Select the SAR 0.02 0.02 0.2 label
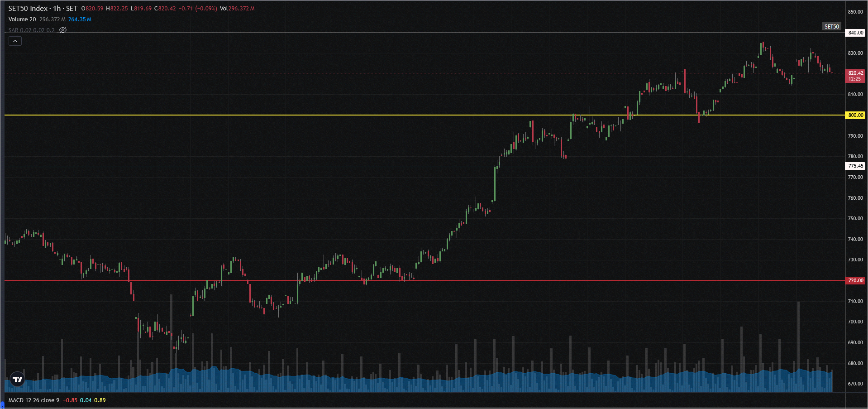This screenshot has width=868, height=409. pos(32,30)
